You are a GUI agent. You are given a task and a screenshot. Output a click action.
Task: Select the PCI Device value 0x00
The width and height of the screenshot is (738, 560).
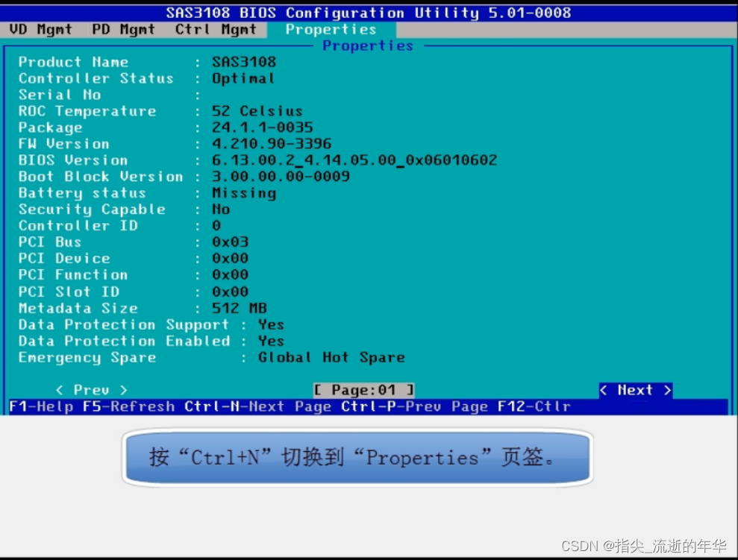tap(230, 258)
